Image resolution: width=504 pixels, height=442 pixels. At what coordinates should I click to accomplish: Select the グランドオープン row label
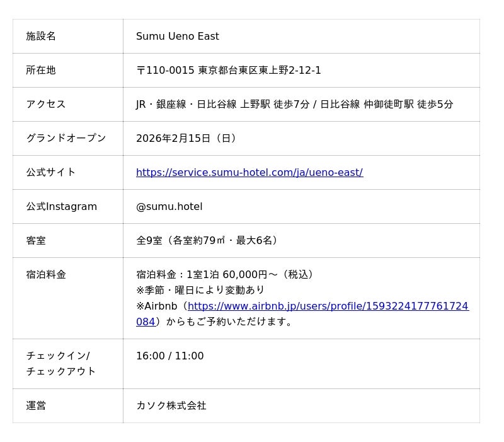pyautogui.click(x=66, y=139)
